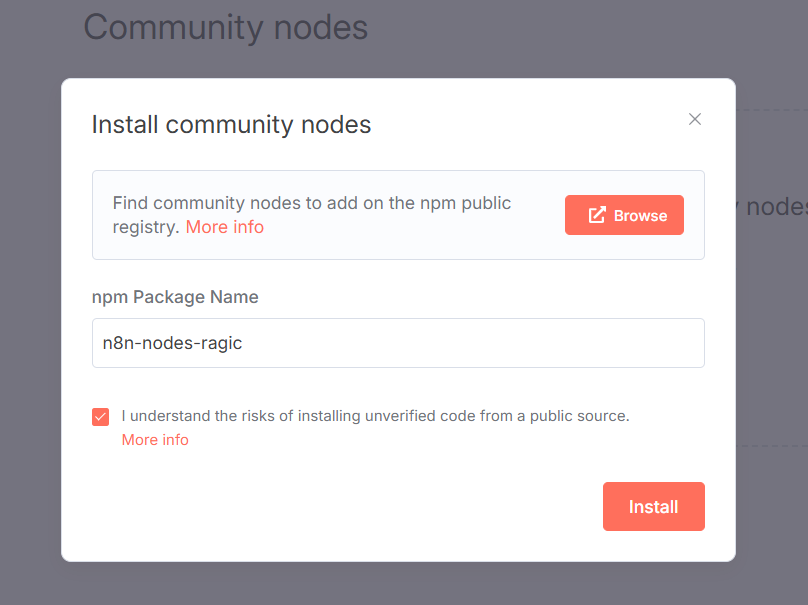The width and height of the screenshot is (808, 605).
Task: Click the 'npm Package Name' label
Action: 175,297
